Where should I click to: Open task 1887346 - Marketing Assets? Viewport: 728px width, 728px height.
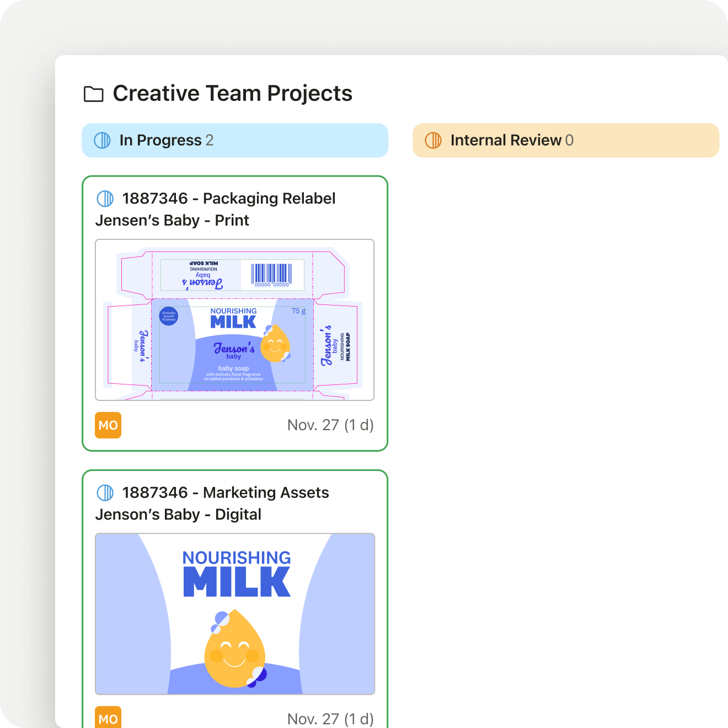[225, 493]
